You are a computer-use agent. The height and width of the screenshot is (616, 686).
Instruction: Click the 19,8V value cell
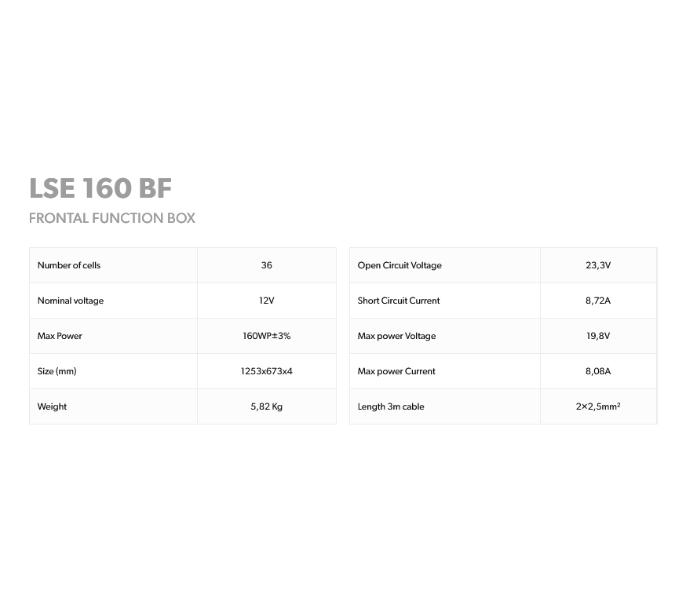pos(598,336)
